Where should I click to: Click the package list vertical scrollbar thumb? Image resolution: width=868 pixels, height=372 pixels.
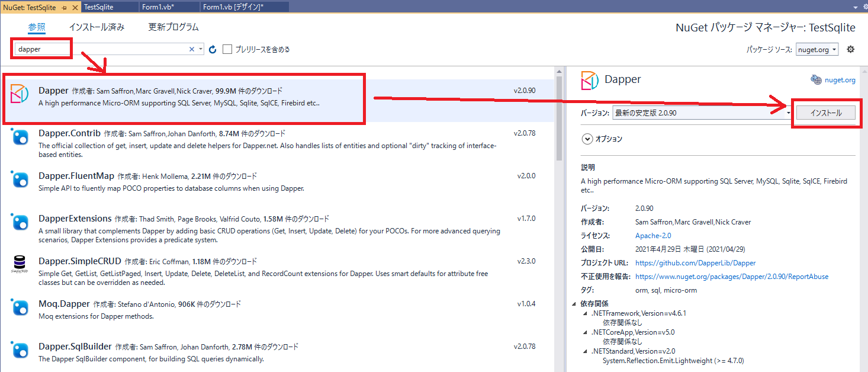[560, 119]
